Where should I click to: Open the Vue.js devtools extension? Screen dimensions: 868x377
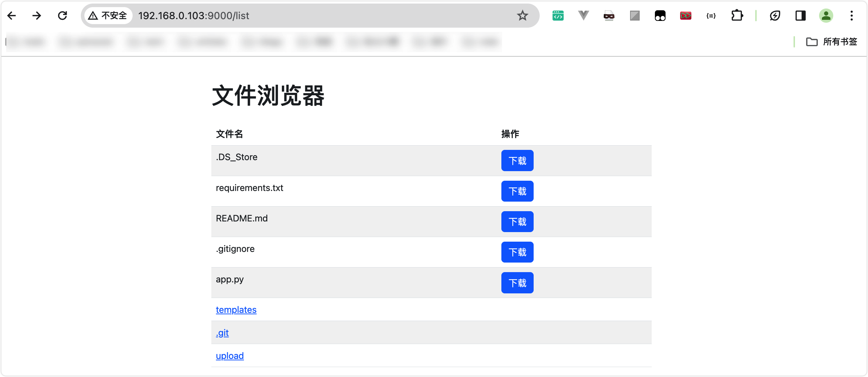(x=583, y=16)
